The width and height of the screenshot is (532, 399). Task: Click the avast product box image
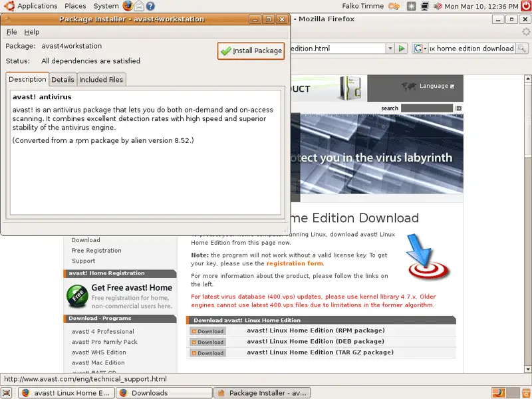(350, 88)
